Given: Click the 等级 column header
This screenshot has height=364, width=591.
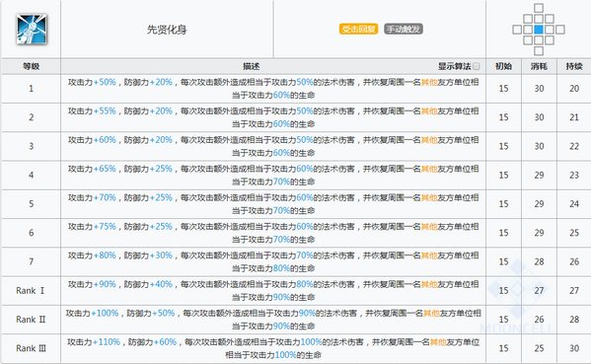Looking at the screenshot, I should (31, 66).
